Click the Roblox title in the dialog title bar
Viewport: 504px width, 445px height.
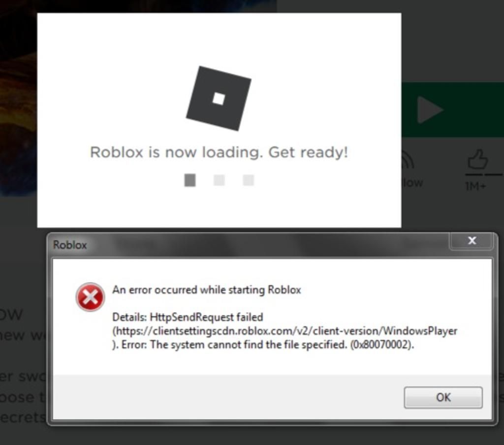pos(70,245)
